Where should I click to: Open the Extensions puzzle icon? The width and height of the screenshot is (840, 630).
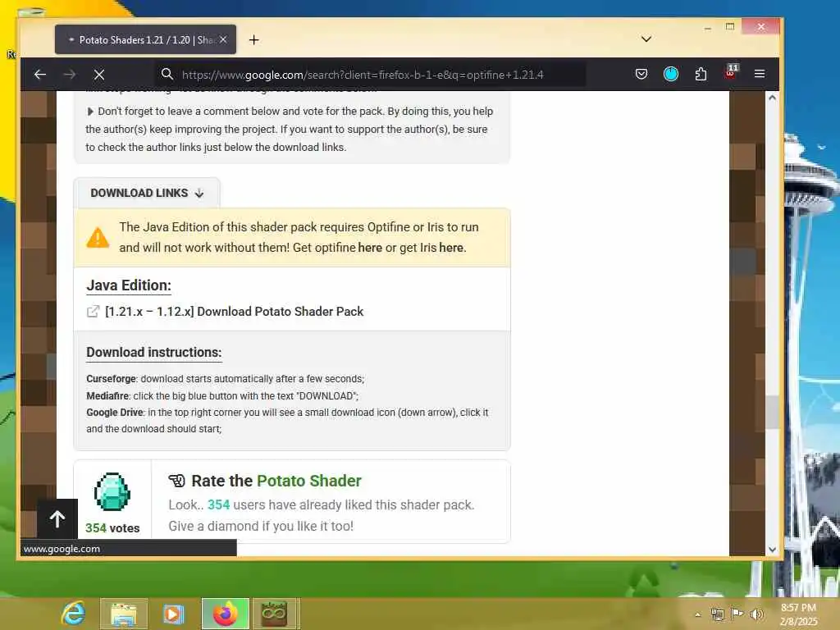(x=701, y=74)
